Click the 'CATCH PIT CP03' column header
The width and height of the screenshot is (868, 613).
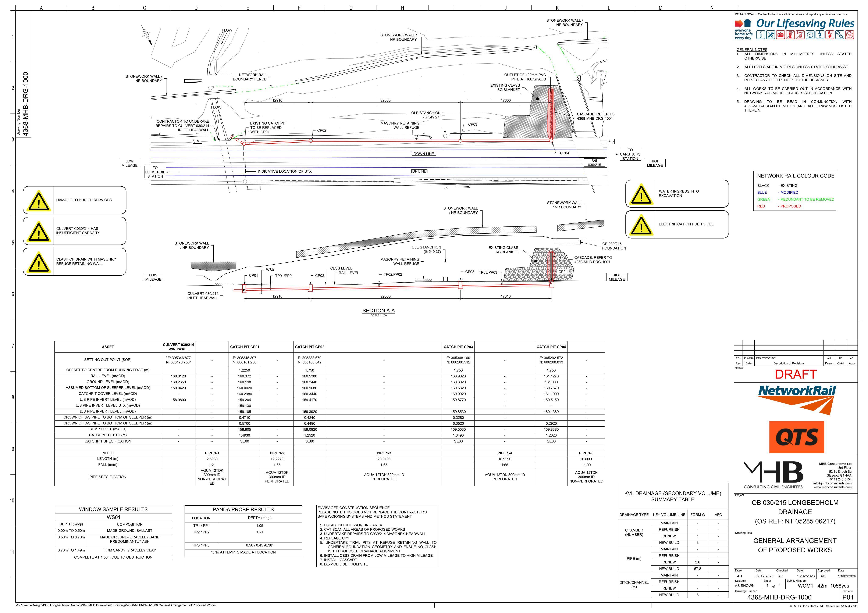(x=458, y=347)
